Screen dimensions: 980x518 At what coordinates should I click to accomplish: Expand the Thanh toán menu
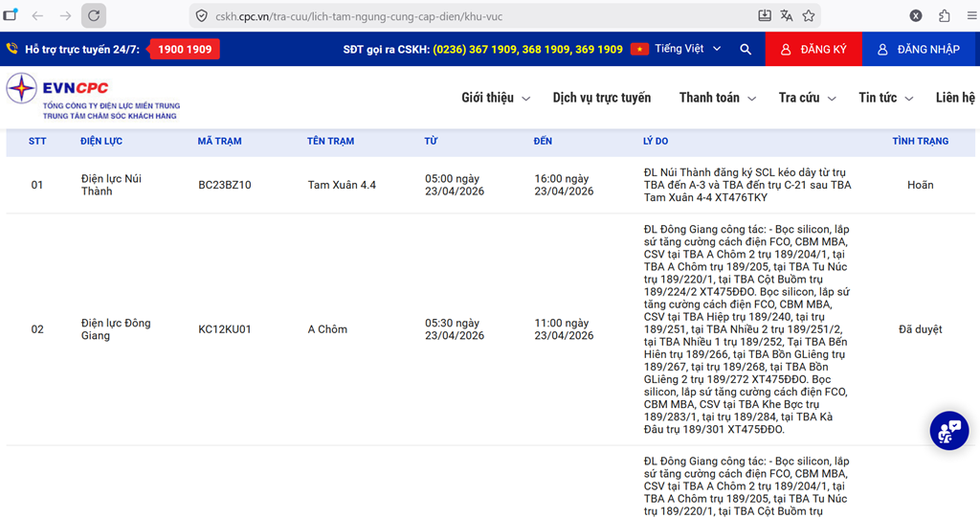(717, 98)
